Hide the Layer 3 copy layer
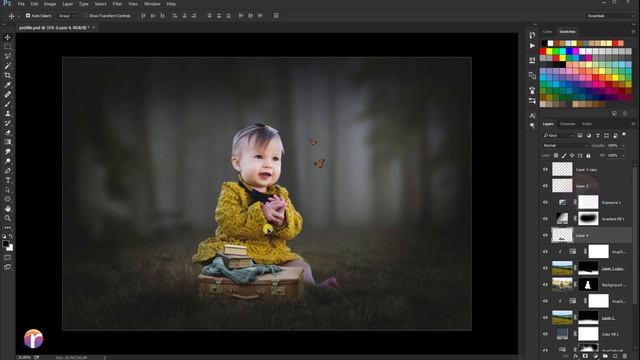Viewport: 640px width, 360px height. [x=545, y=169]
